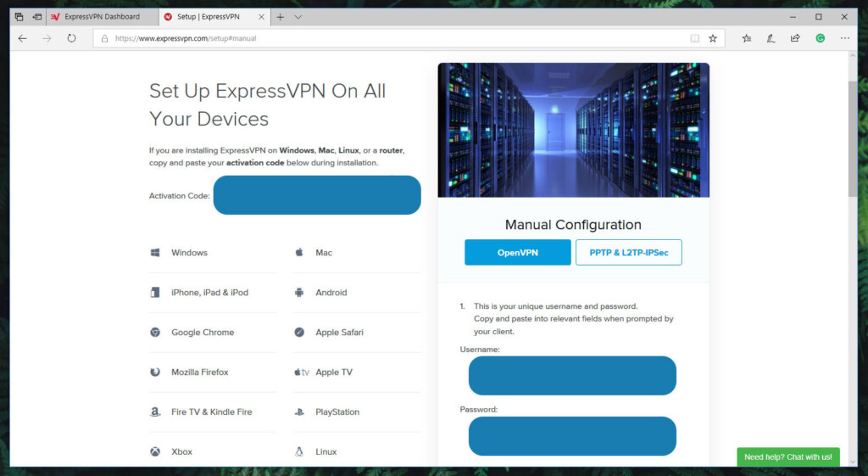Open the Fire TV & Kindle Fire link
This screenshot has height=476, width=868.
(x=211, y=412)
